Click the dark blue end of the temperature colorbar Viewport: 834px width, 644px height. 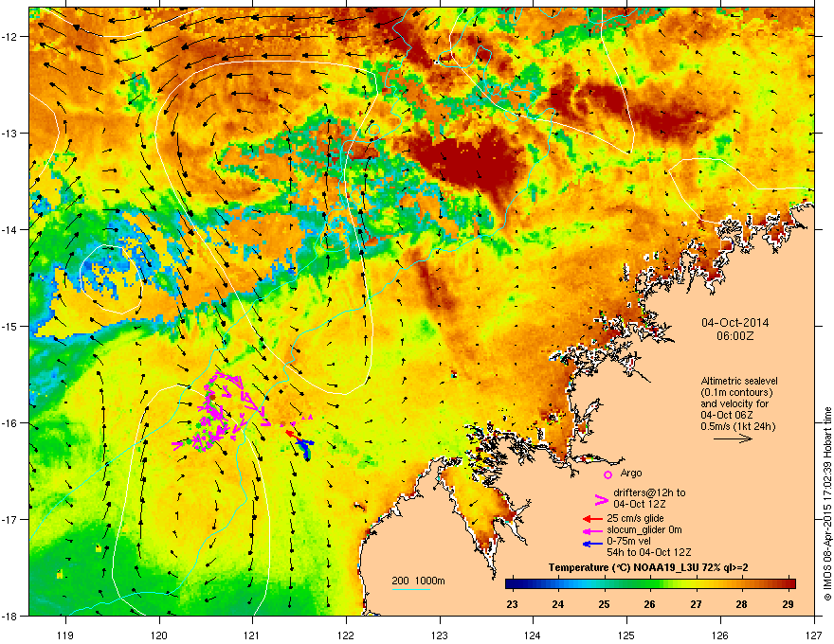(x=512, y=583)
